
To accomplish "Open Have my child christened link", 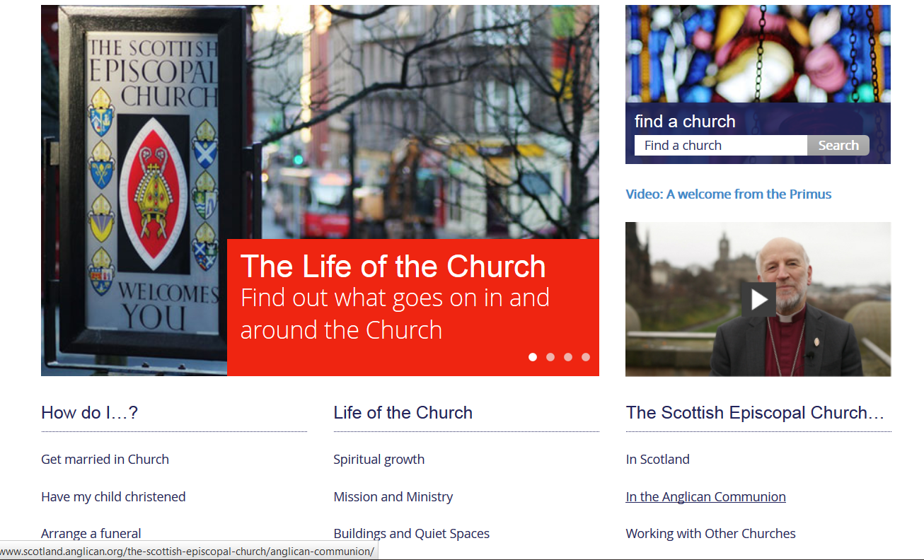I will tap(113, 497).
